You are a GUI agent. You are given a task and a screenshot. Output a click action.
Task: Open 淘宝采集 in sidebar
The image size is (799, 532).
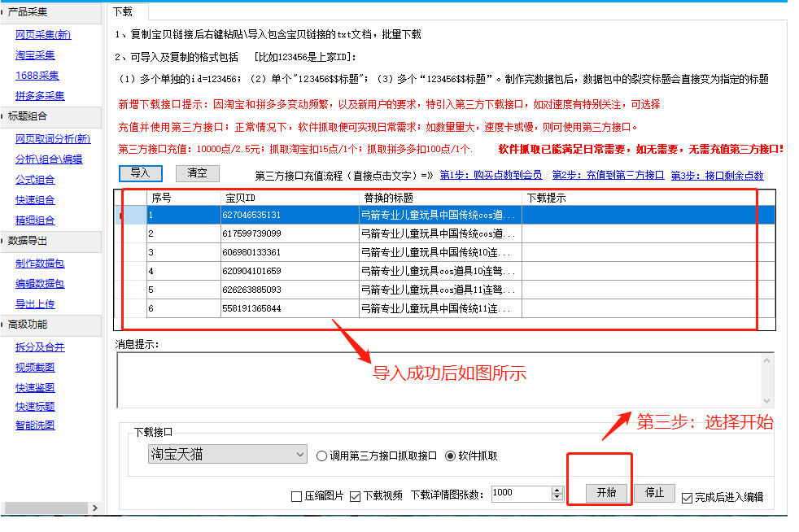(x=35, y=55)
